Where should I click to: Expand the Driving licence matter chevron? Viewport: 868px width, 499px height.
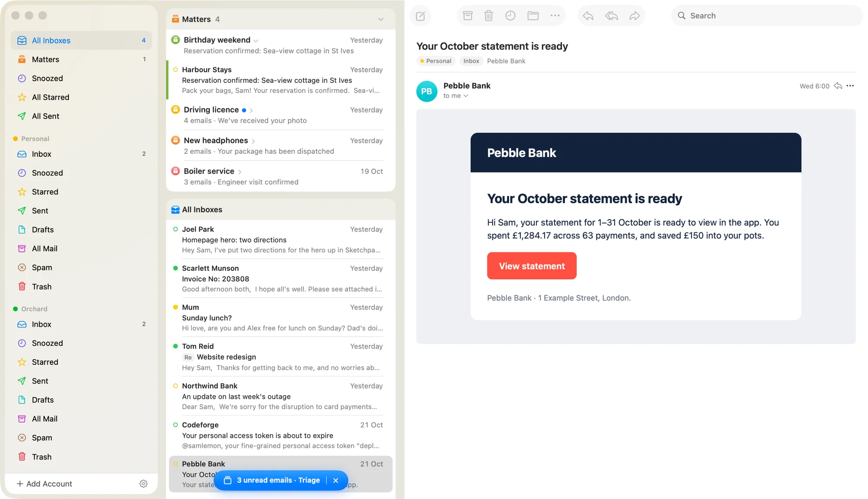pos(251,110)
